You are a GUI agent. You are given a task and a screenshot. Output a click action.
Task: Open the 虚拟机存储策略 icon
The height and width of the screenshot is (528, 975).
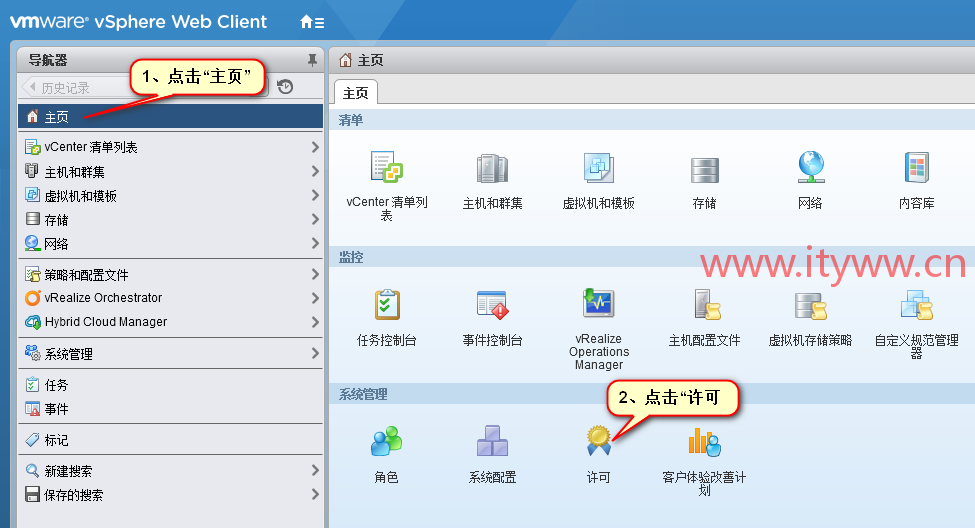[811, 306]
